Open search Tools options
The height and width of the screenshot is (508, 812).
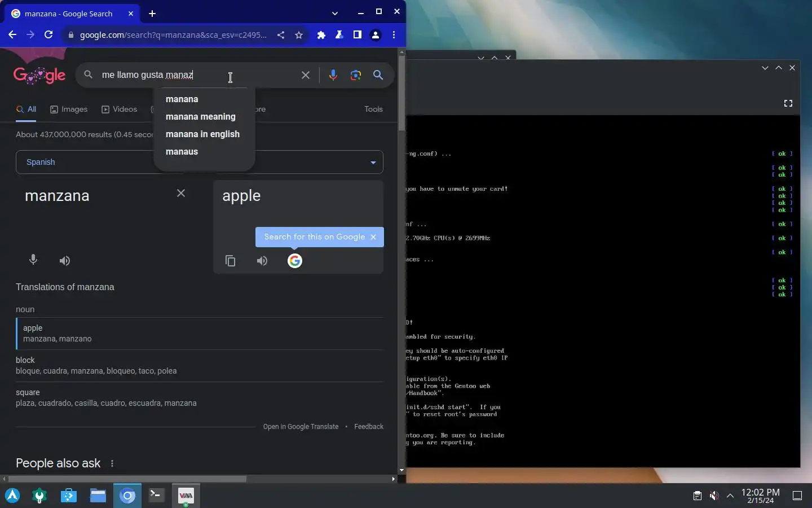(373, 110)
